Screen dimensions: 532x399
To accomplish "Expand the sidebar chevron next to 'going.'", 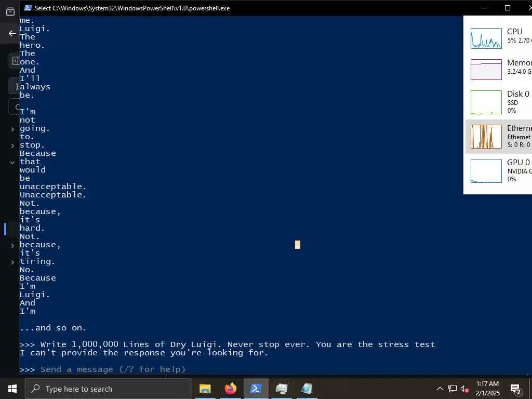I will point(12,129).
